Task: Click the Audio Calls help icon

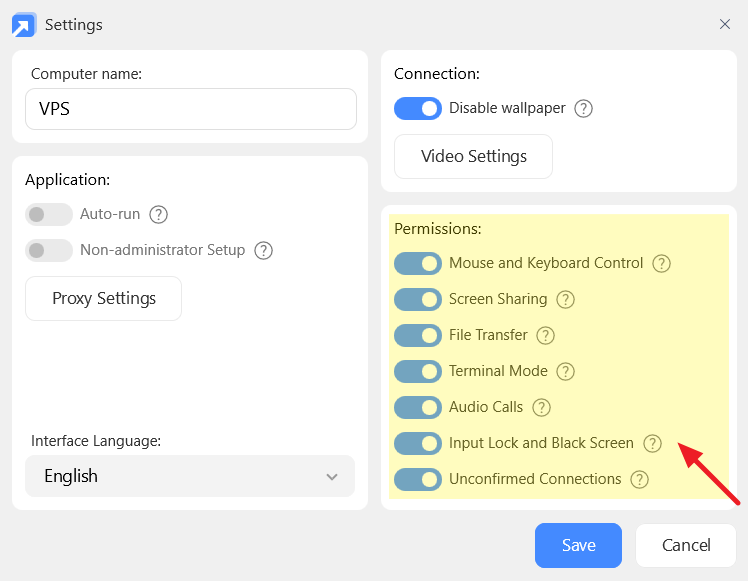Action: click(x=541, y=407)
